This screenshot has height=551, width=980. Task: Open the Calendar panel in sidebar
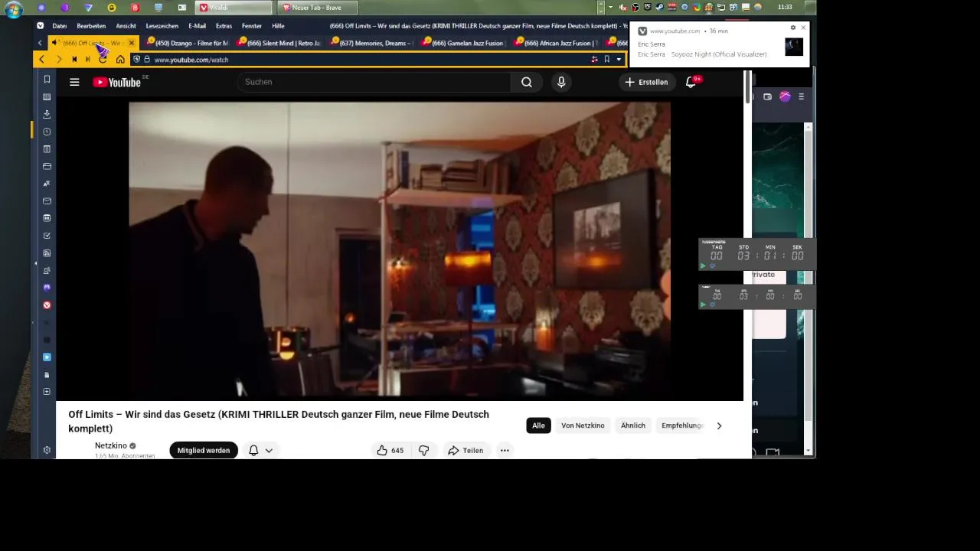coord(47,218)
